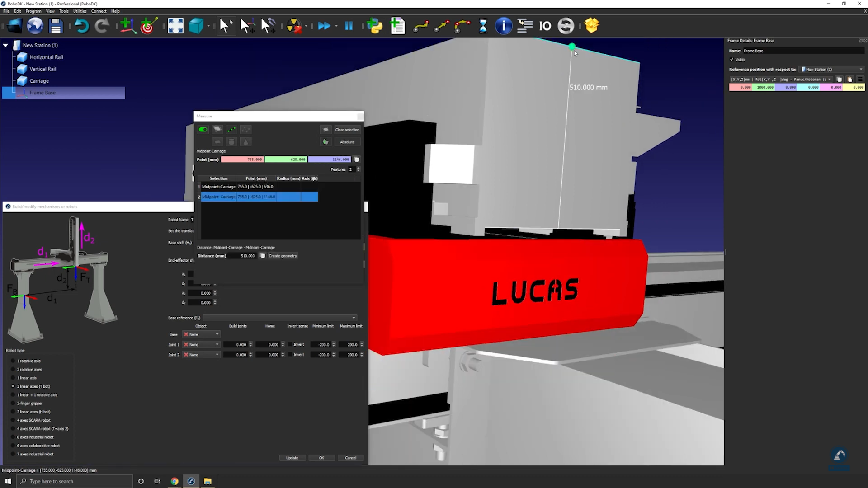This screenshot has width=868, height=488.
Task: Open Python program icon in toolbar
Action: pyautogui.click(x=374, y=26)
